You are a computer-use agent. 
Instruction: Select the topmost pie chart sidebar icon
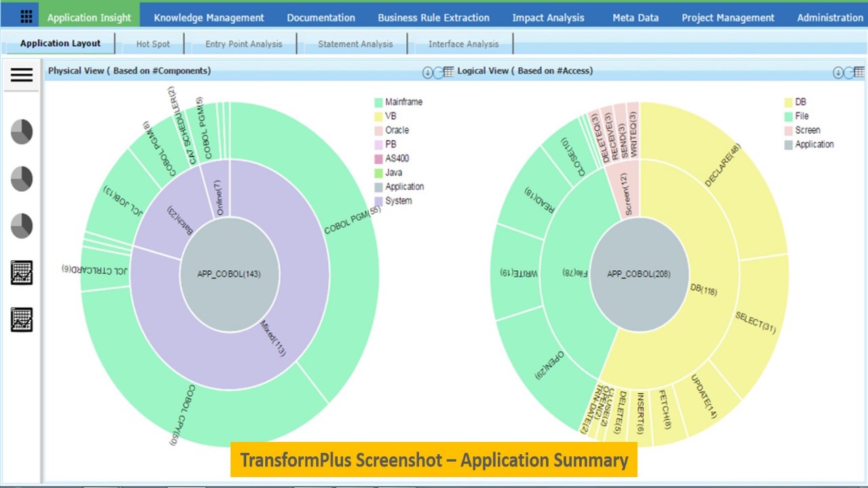[x=22, y=131]
